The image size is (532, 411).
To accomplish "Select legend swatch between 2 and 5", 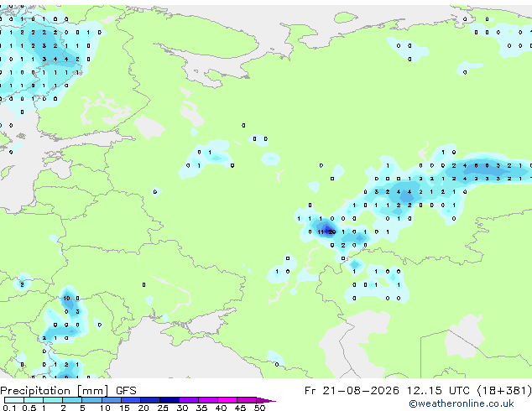I will [x=72, y=400].
